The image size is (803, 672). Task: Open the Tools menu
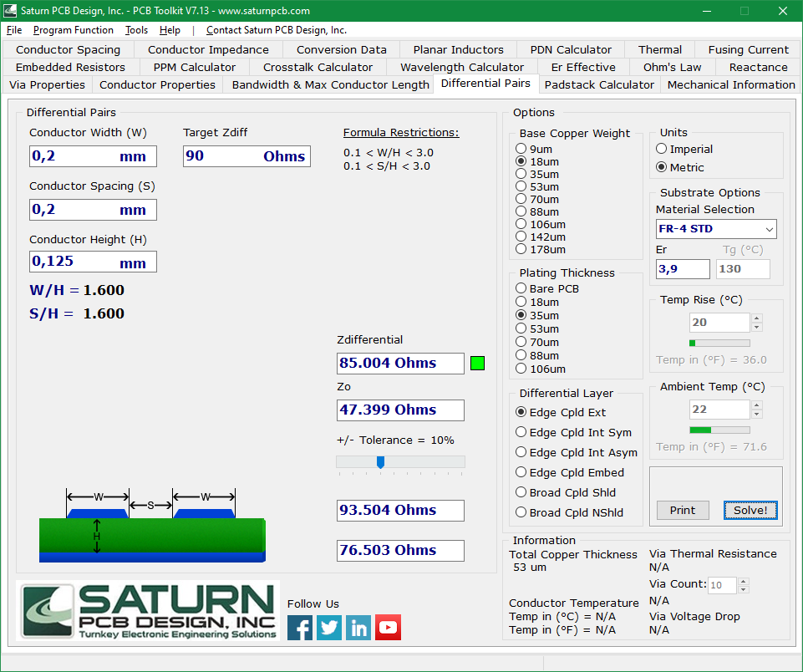pyautogui.click(x=136, y=30)
